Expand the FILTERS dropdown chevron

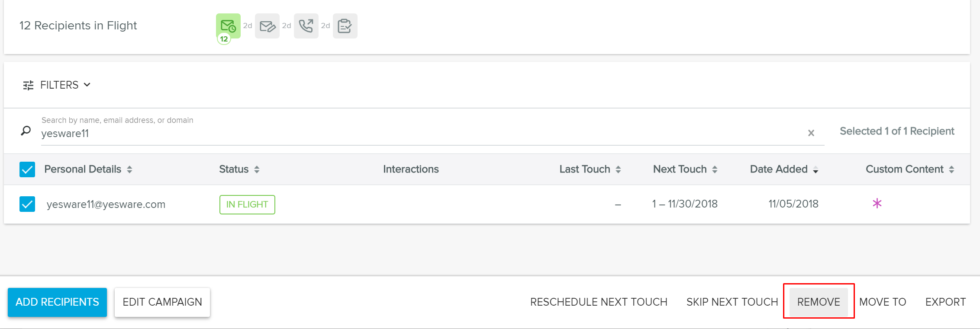87,85
